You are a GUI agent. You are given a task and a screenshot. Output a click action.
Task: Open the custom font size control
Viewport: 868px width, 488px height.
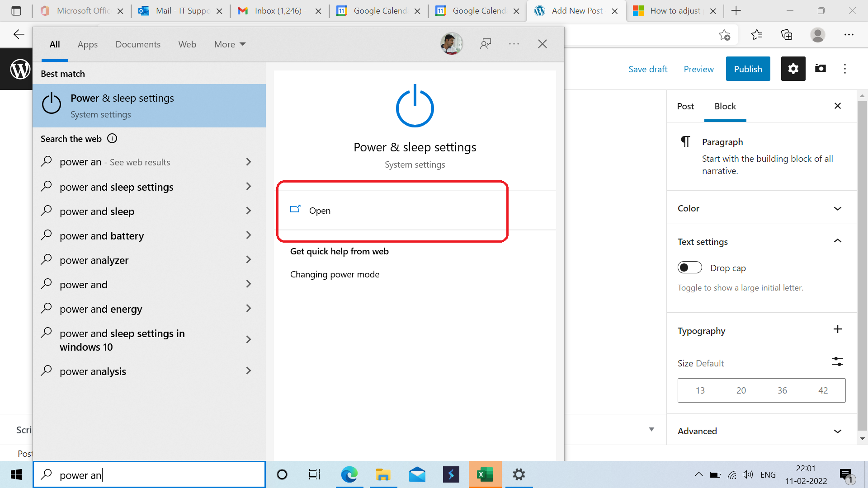click(838, 361)
